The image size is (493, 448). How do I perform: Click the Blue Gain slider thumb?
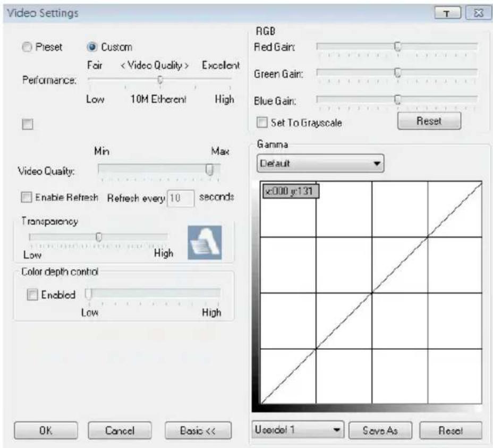coord(398,100)
